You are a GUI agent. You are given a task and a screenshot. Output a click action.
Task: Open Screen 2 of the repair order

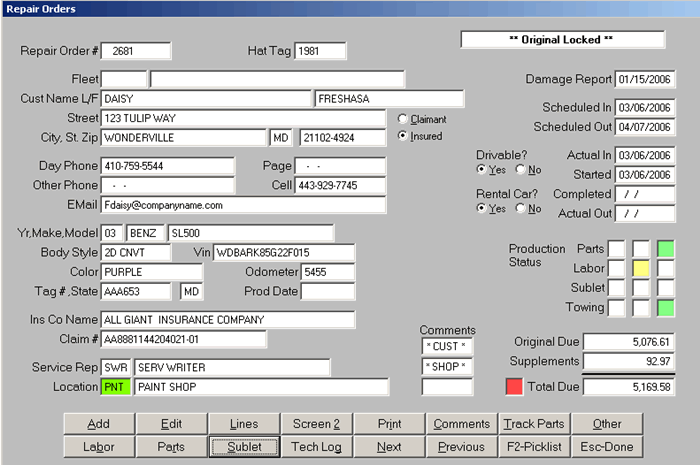click(x=316, y=424)
